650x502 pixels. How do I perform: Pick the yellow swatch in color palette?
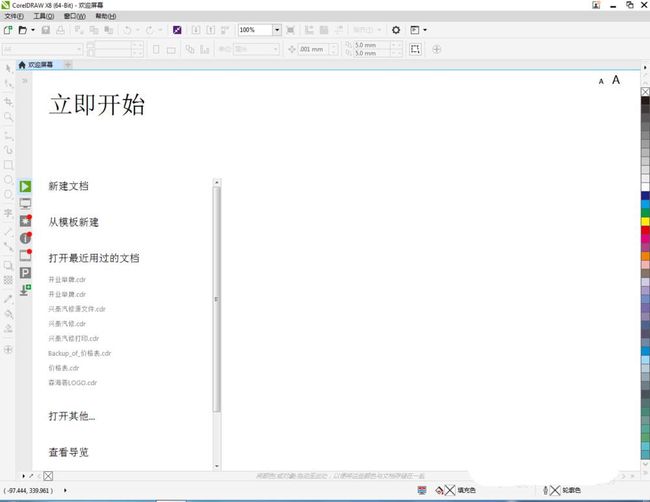[x=645, y=221]
